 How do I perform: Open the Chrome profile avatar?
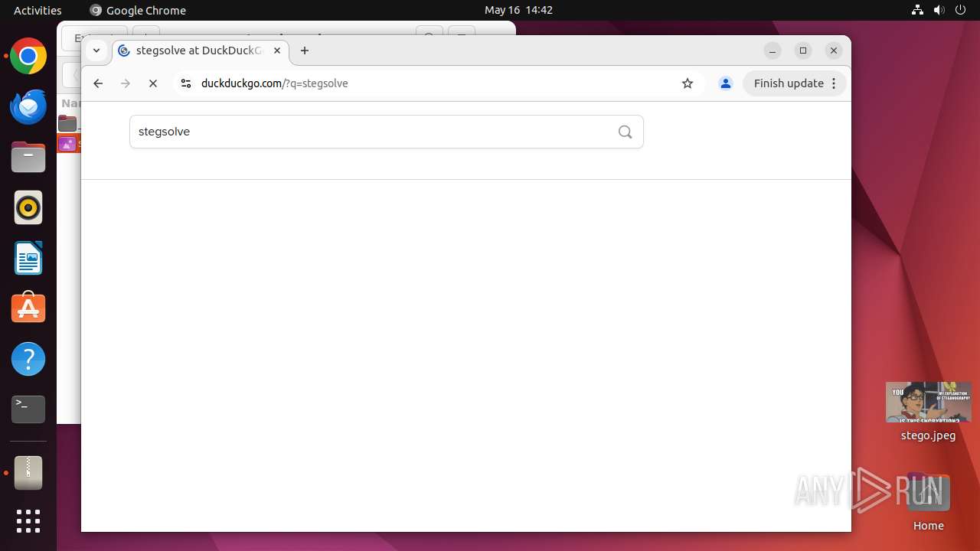pyautogui.click(x=726, y=83)
